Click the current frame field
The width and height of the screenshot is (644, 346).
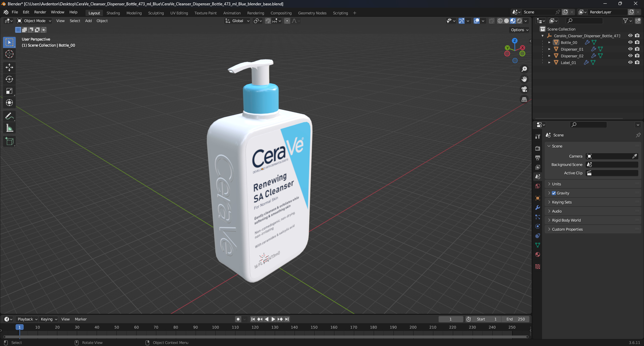(x=450, y=319)
